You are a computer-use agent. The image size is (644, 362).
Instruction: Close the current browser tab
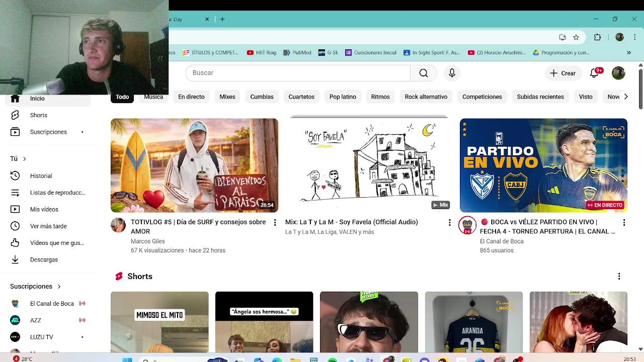(207, 19)
